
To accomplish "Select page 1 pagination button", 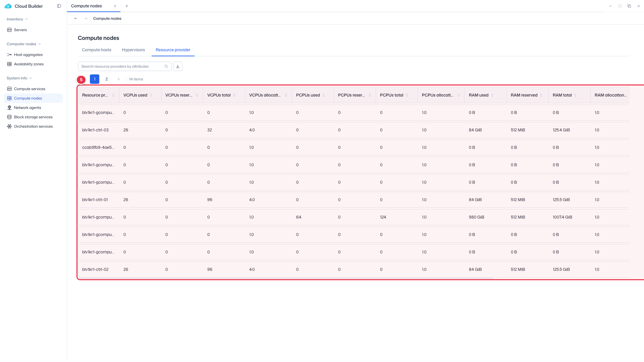I will pyautogui.click(x=95, y=79).
